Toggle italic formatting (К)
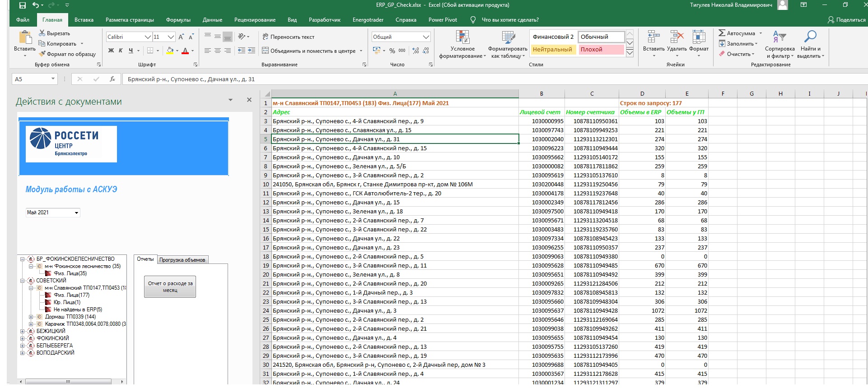Viewport: 868px width, 388px height. 121,51
